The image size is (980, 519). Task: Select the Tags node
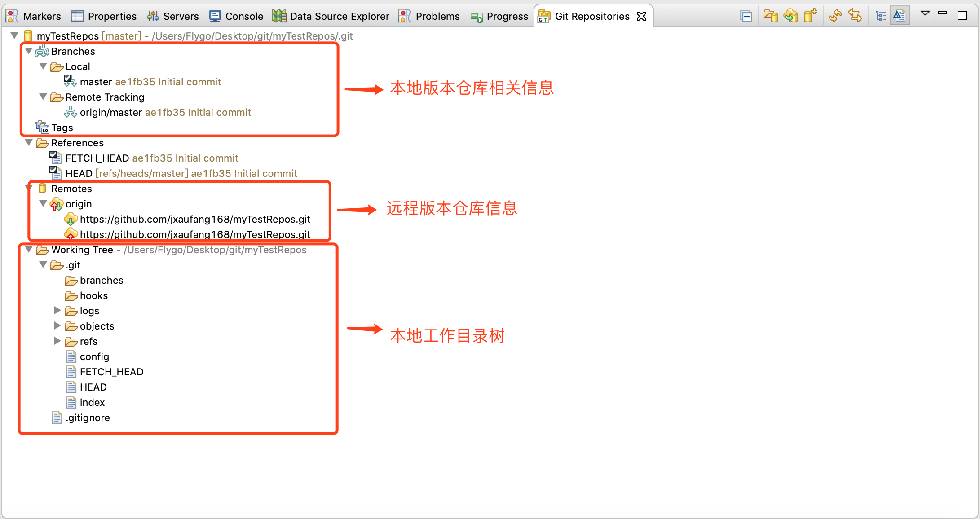click(62, 128)
